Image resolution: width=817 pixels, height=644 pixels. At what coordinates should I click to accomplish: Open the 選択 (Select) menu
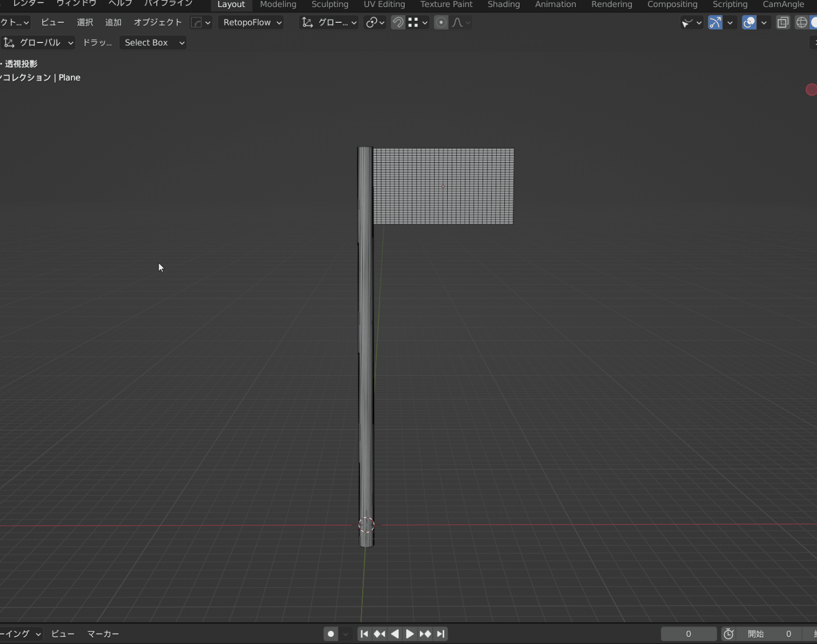click(x=85, y=22)
